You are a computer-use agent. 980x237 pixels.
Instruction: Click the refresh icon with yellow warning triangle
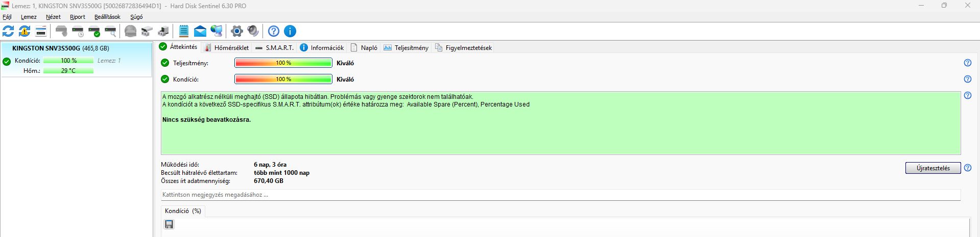[x=25, y=31]
